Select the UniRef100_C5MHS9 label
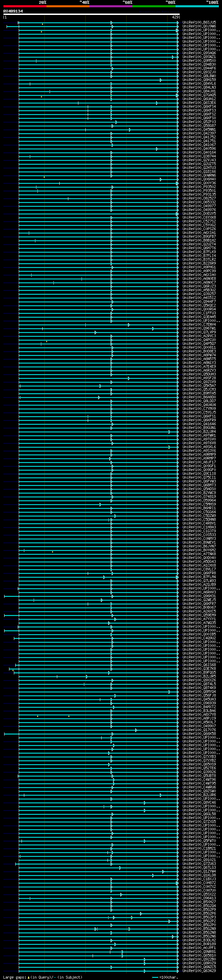This screenshot has width=222, height=980. coord(199,504)
